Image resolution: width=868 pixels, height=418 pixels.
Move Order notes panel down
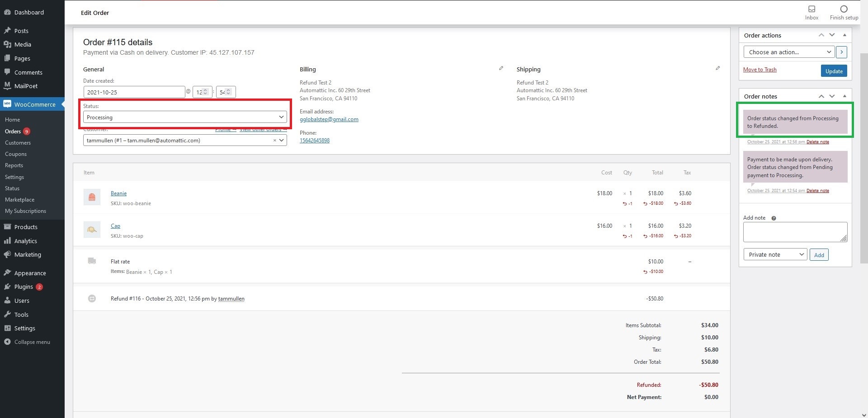coord(832,96)
